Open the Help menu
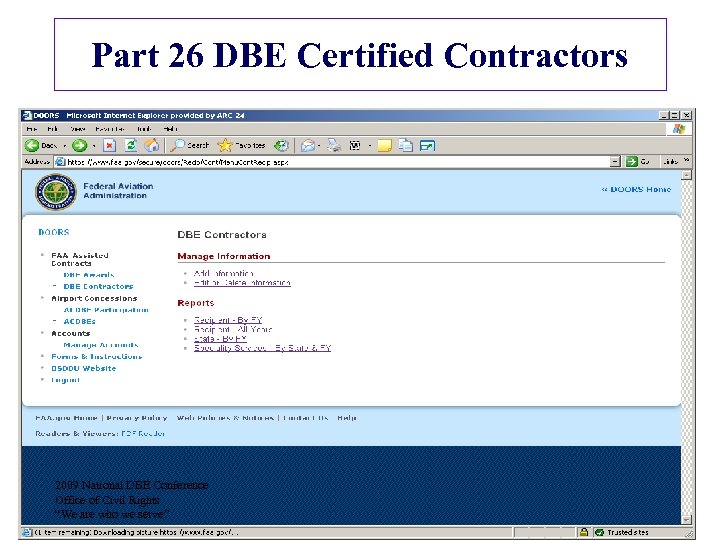 tap(170, 129)
